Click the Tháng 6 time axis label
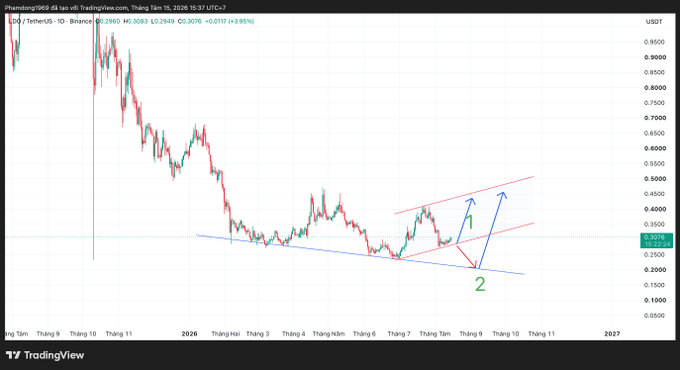Screen dimensions: 680x370 [364, 334]
